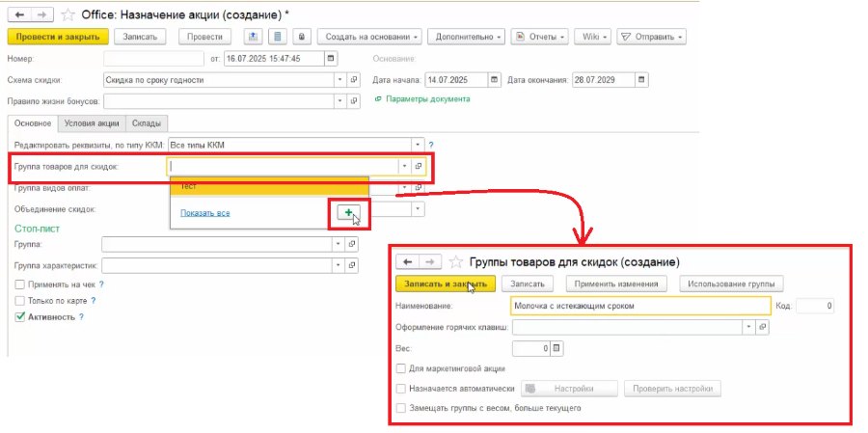Go forward in Группы товаров window

point(431,261)
